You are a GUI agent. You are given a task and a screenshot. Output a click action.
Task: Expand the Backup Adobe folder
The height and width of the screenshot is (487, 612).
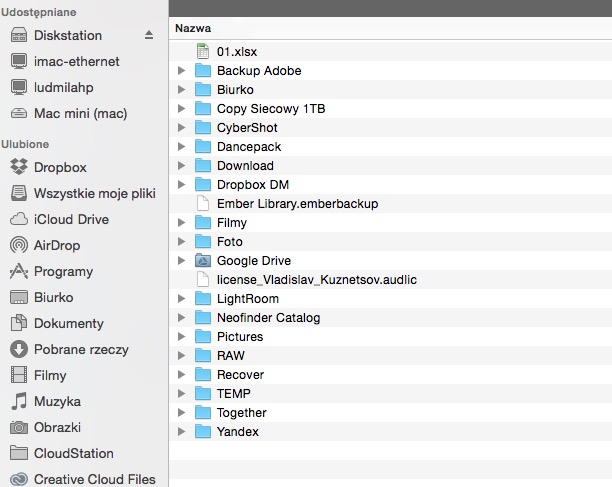coord(181,71)
